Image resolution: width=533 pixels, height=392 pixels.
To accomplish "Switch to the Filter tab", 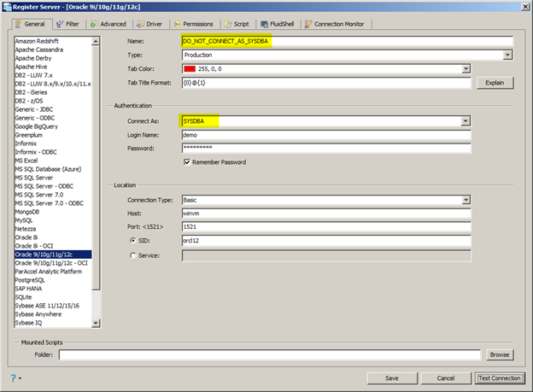I will [67, 24].
